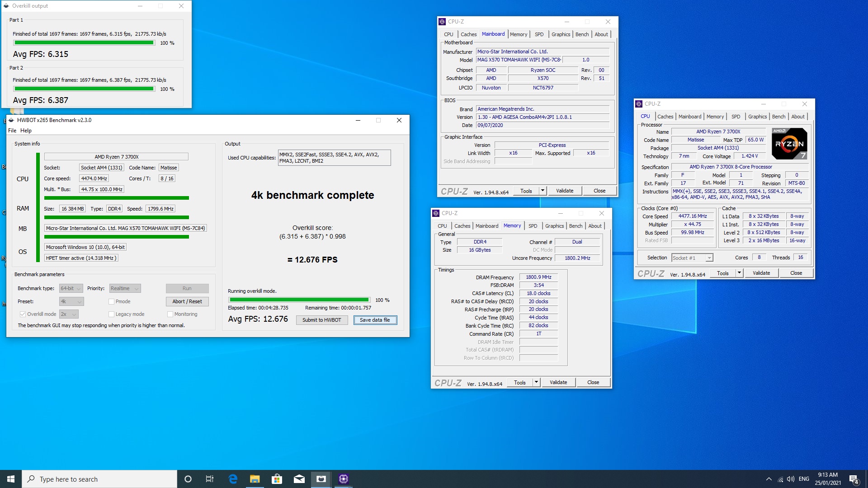
Task: Open volume speaker tray icon
Action: click(x=791, y=479)
